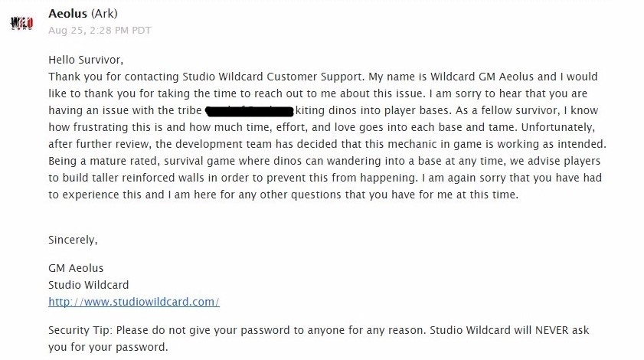Viewport: 644px width, 360px height.
Task: Select the "GM Aeolus" signature line
Action: point(76,268)
